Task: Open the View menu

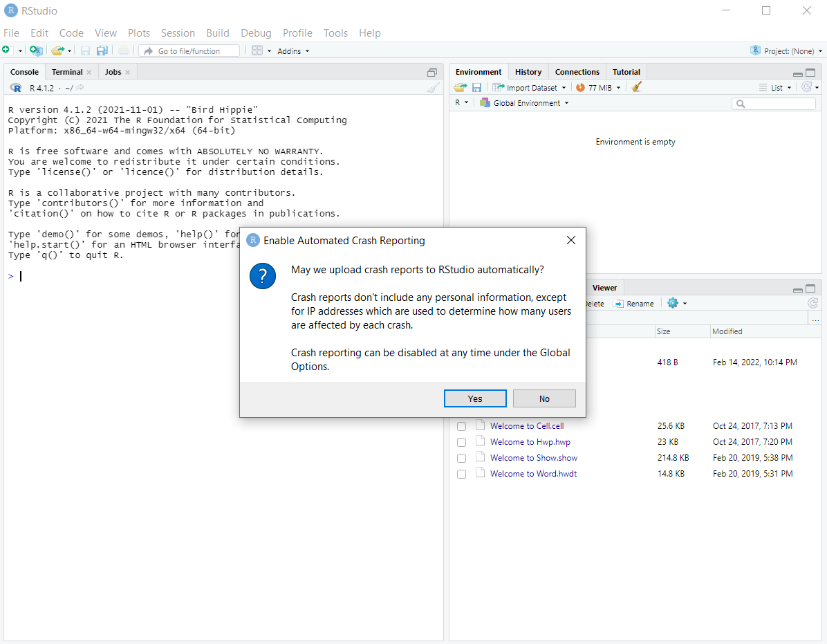Action: point(106,33)
